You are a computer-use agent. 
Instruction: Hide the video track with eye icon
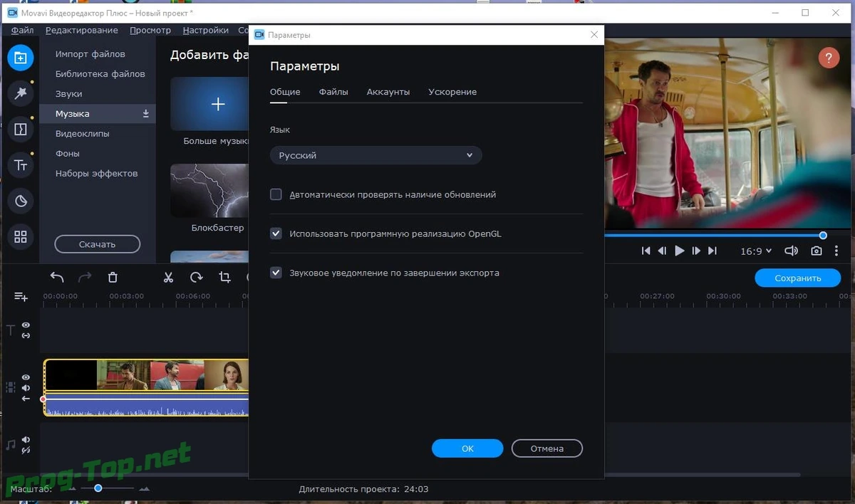tap(26, 377)
